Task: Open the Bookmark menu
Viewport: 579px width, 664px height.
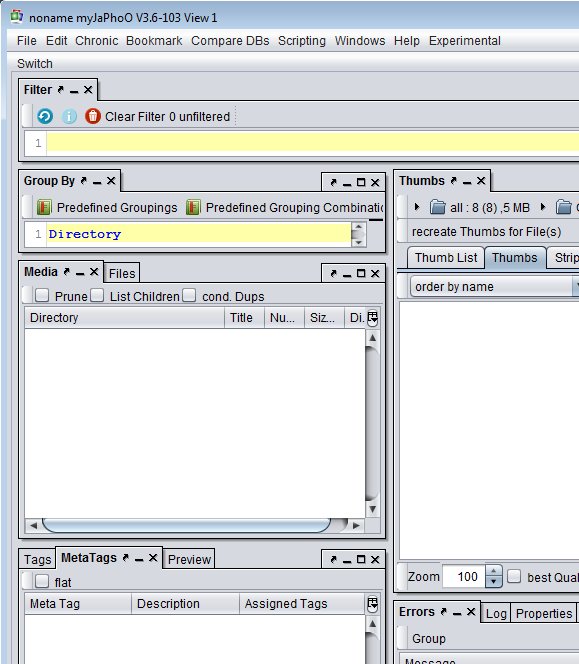Action: tap(154, 41)
